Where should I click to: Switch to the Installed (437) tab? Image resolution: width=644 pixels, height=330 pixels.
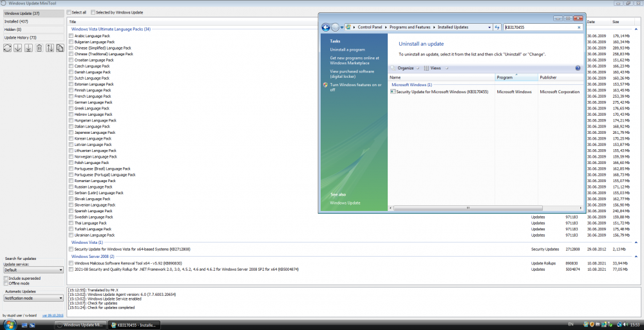click(33, 21)
